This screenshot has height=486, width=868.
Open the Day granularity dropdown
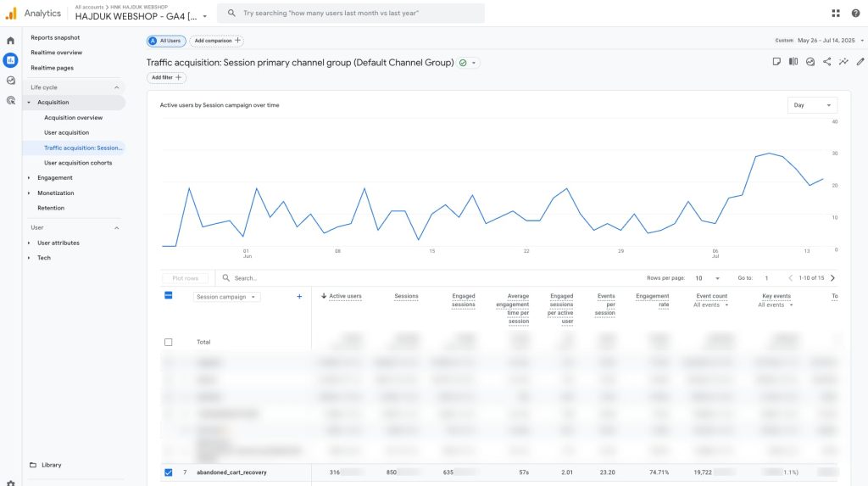(812, 104)
